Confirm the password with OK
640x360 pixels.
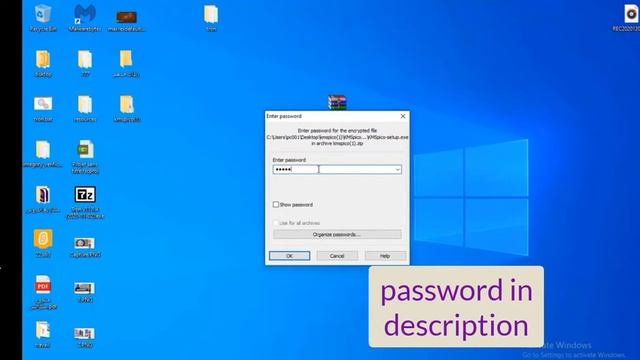[x=289, y=256]
